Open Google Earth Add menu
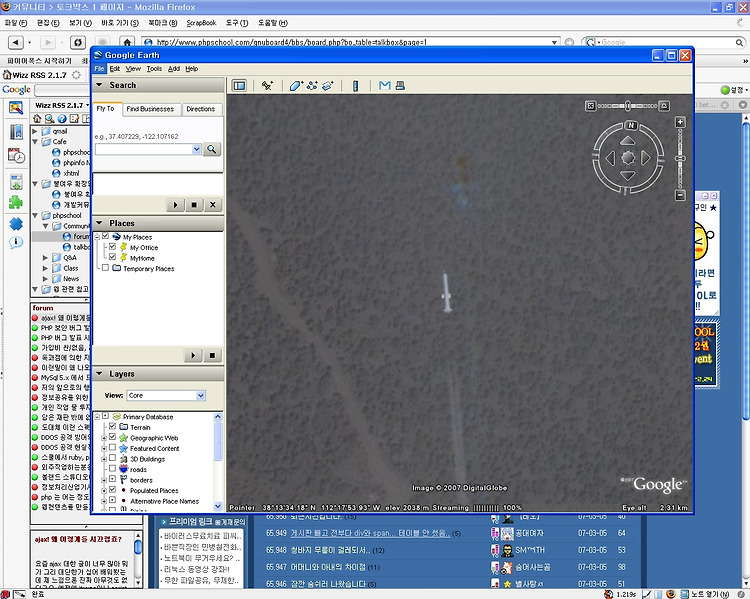The image size is (750, 599). [174, 69]
